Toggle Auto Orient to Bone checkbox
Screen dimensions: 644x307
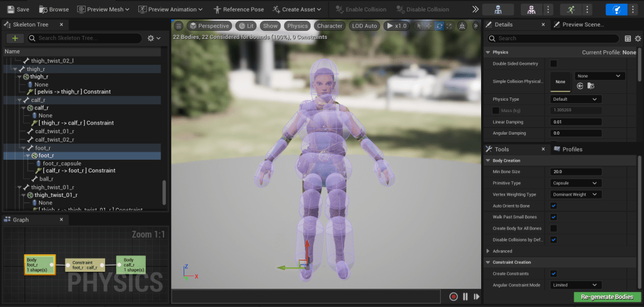tap(553, 206)
